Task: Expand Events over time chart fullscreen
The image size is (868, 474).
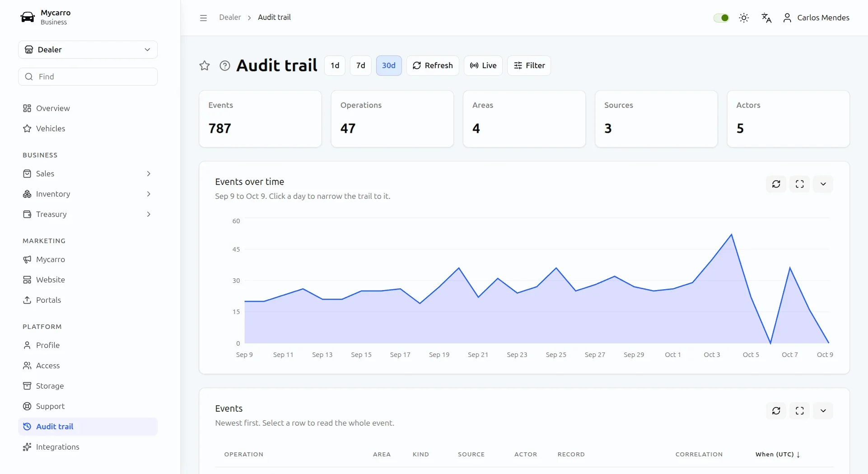Action: coord(800,184)
